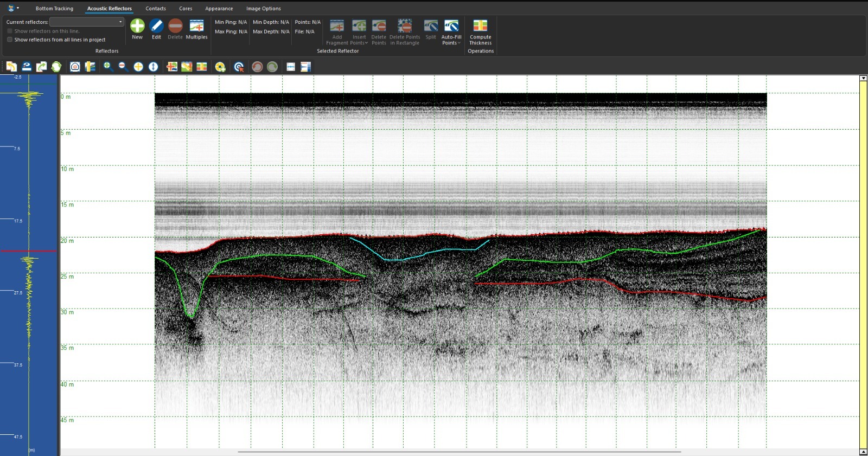Click the Split reflector tool
868x456 pixels.
(x=431, y=30)
